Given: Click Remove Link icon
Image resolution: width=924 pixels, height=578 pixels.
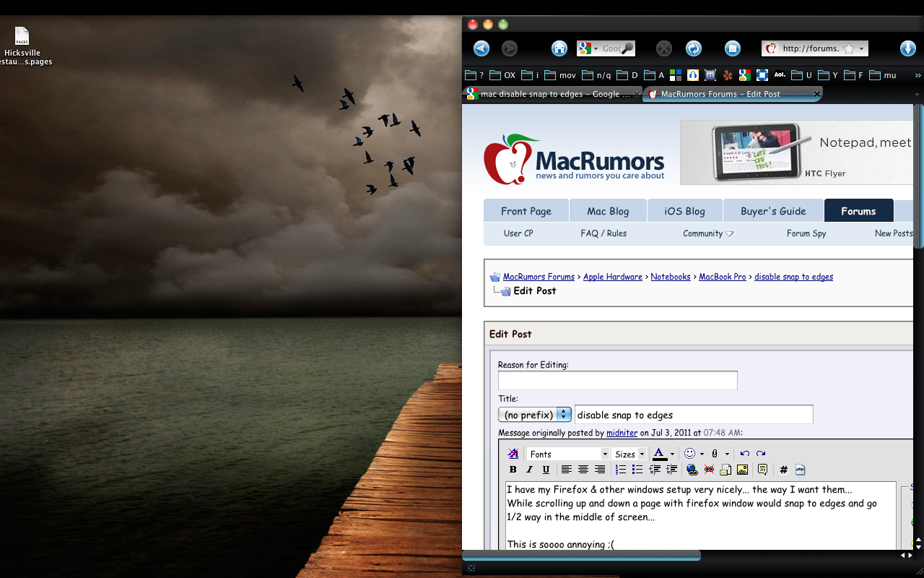Looking at the screenshot, I should [x=709, y=470].
